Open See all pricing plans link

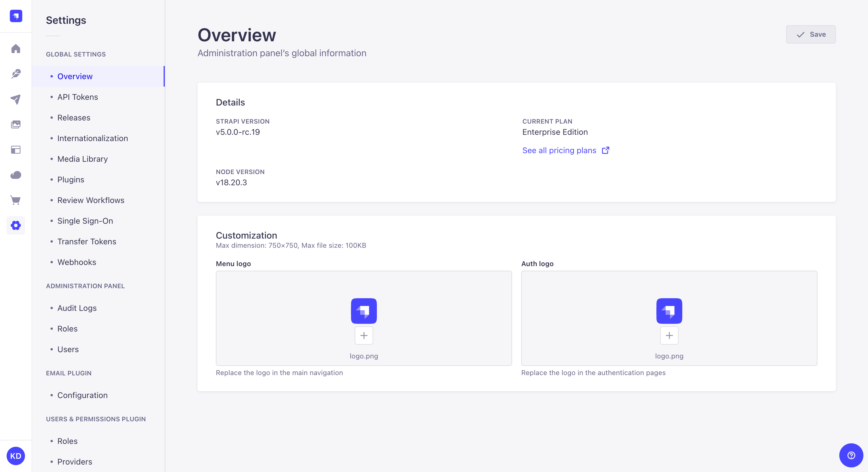tap(565, 150)
